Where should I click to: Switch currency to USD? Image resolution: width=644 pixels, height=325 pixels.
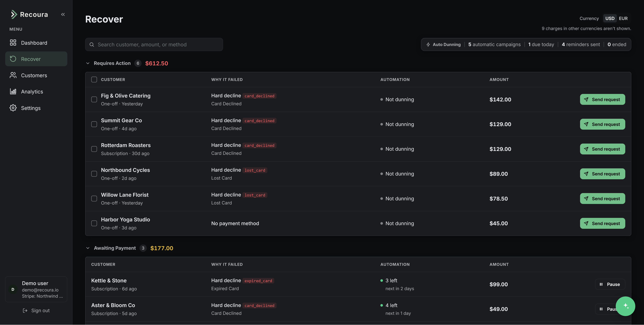pyautogui.click(x=610, y=18)
